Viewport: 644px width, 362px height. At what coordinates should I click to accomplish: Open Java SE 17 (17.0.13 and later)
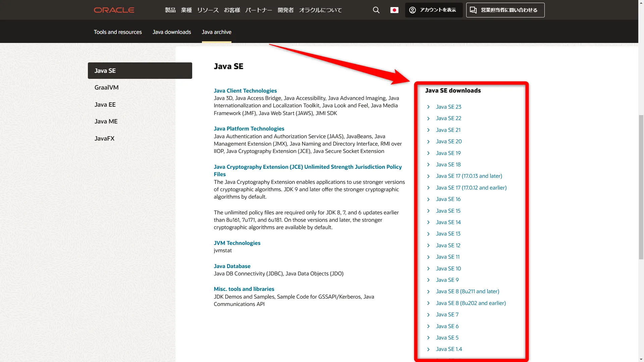click(x=469, y=176)
